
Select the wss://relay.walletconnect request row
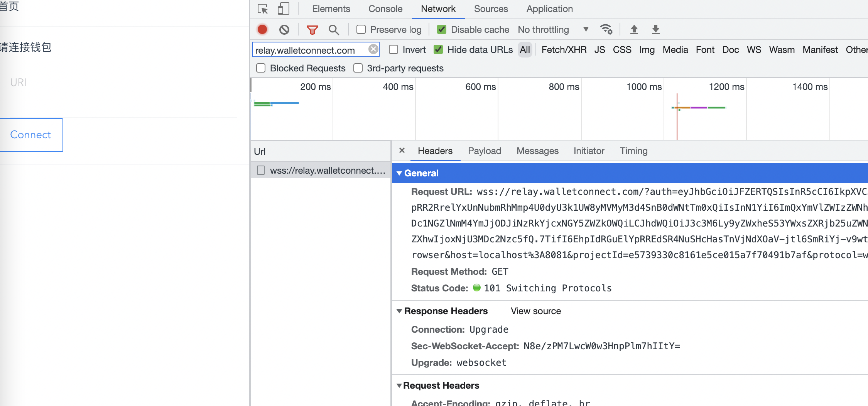[321, 170]
